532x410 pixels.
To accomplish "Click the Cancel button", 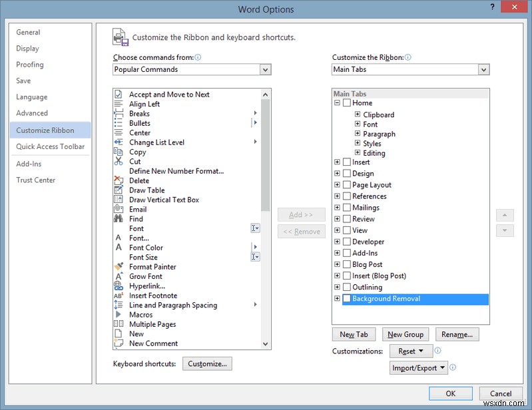I will 501,393.
